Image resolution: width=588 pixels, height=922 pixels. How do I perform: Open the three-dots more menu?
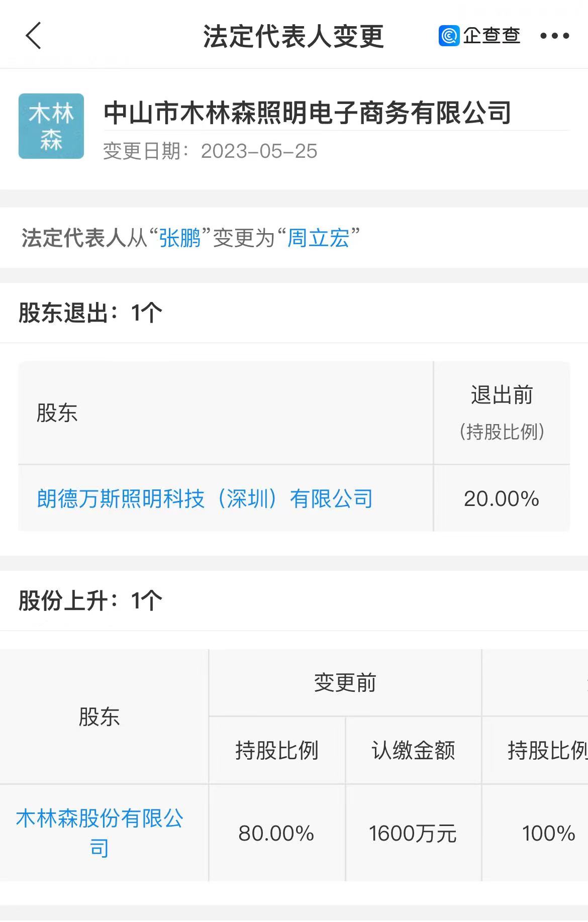click(x=554, y=36)
